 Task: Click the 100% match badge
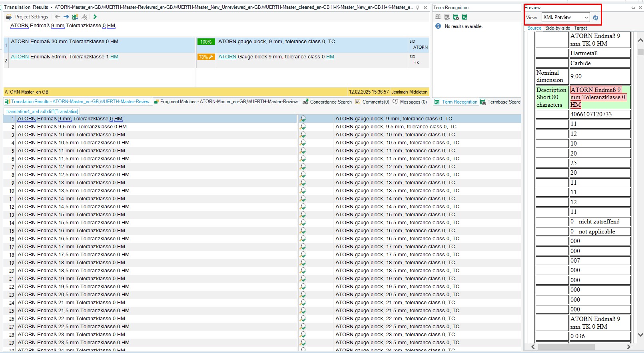(206, 42)
